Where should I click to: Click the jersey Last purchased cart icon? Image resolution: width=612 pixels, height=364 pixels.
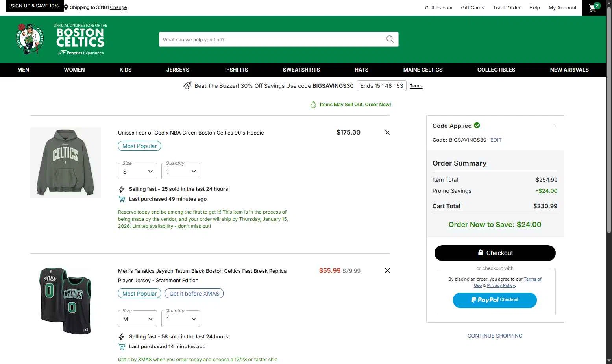pyautogui.click(x=122, y=347)
